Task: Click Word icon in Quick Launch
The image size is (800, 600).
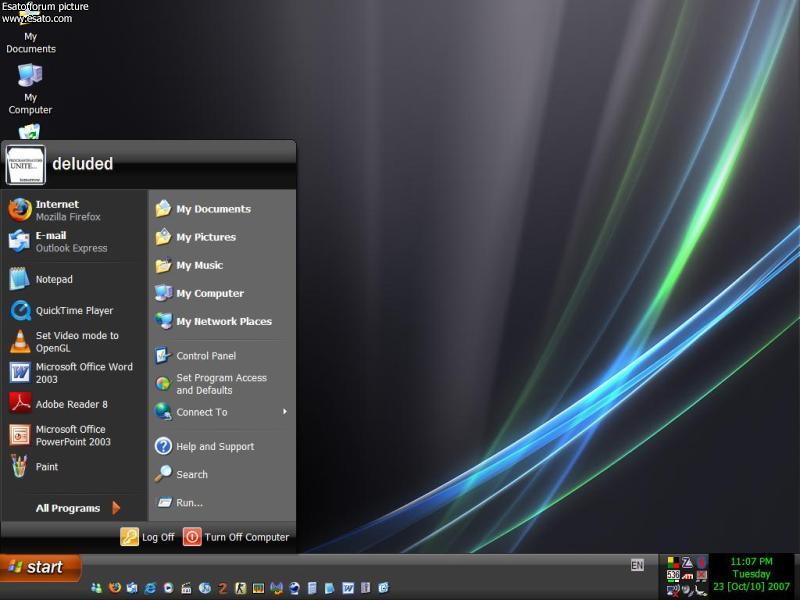Action: 348,588
